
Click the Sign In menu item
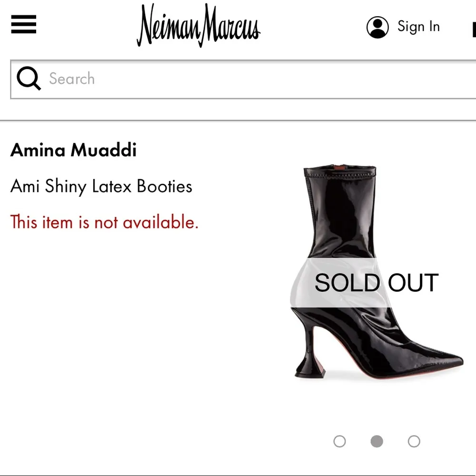click(x=418, y=27)
